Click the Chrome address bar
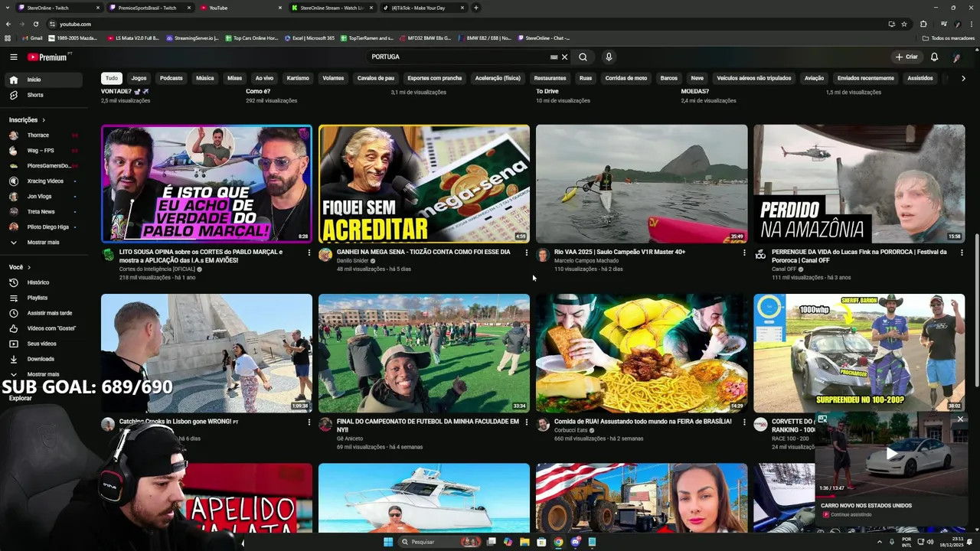This screenshot has height=551, width=980. pyautogui.click(x=459, y=24)
